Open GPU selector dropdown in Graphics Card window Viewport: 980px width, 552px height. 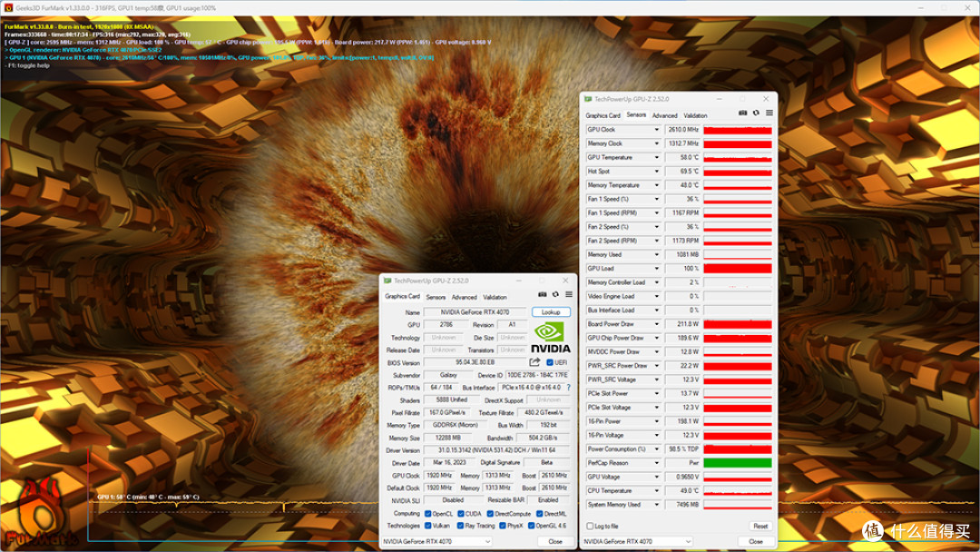pos(436,541)
